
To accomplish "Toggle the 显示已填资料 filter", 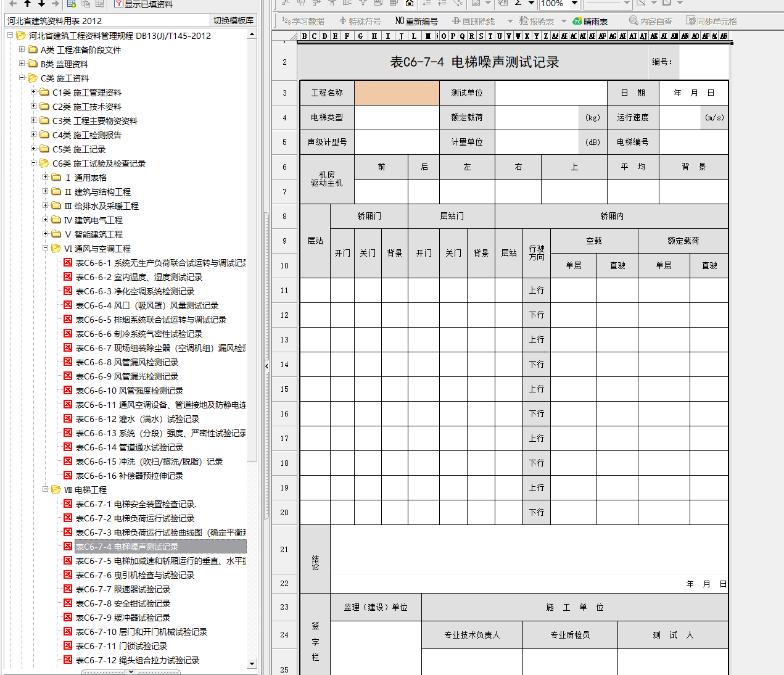I will click(x=144, y=4).
